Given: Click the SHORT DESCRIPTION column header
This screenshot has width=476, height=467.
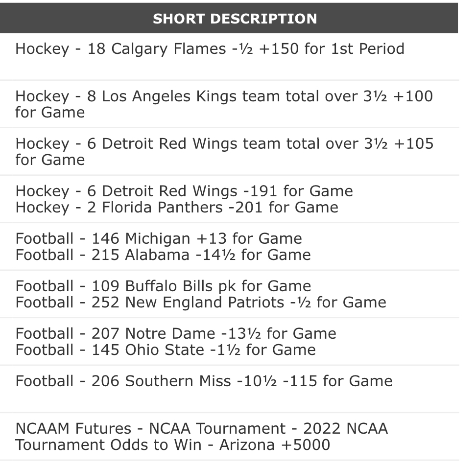Looking at the screenshot, I should [x=235, y=19].
